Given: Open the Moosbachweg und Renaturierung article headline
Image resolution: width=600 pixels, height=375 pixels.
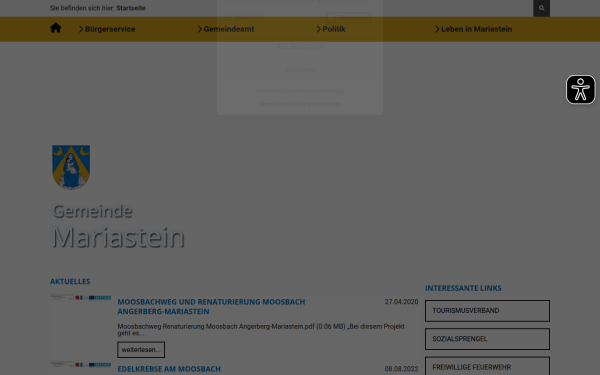Looking at the screenshot, I should point(211,307).
